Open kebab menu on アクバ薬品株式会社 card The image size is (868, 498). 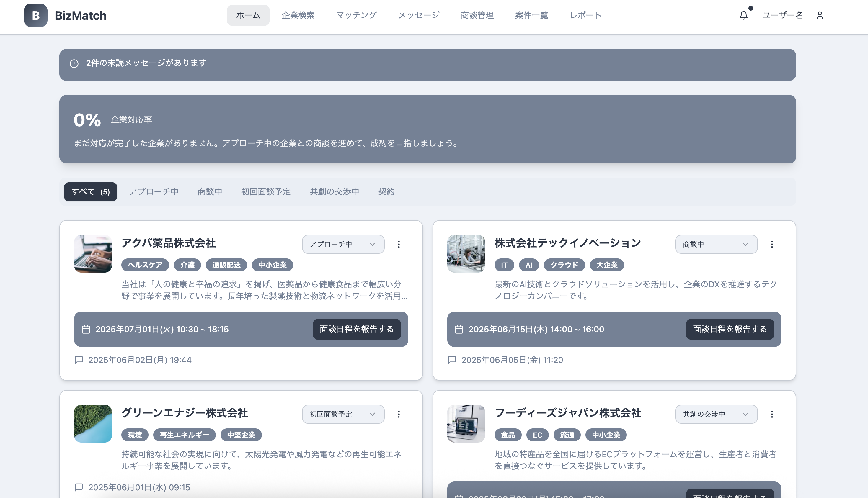coord(398,244)
